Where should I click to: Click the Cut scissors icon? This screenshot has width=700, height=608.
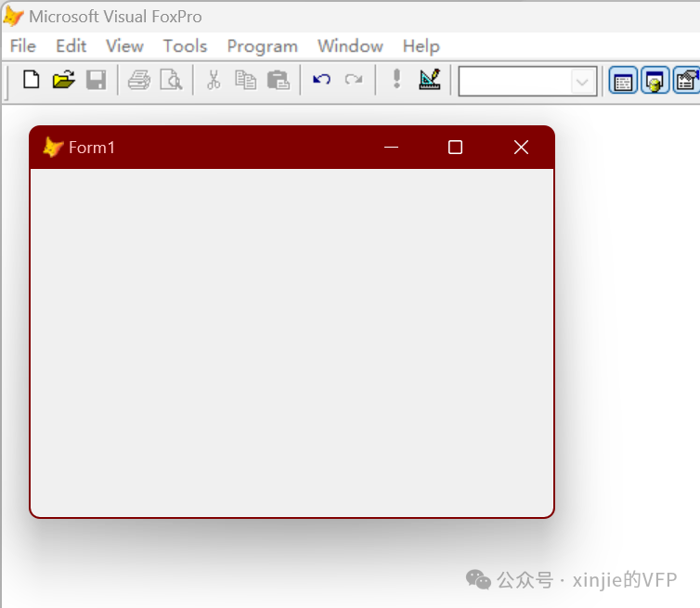pos(214,80)
